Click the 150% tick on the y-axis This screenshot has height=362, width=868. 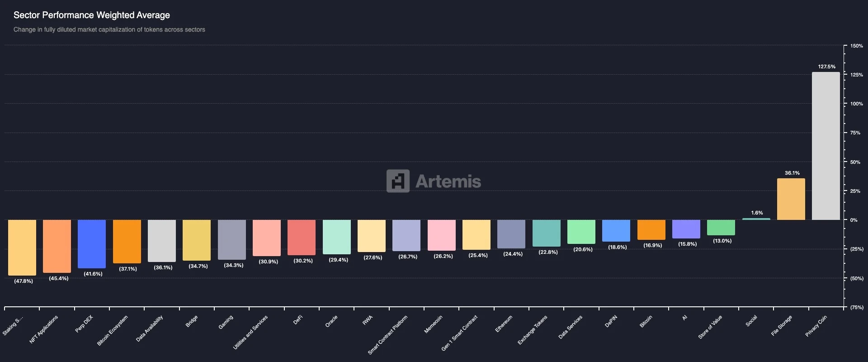[856, 46]
